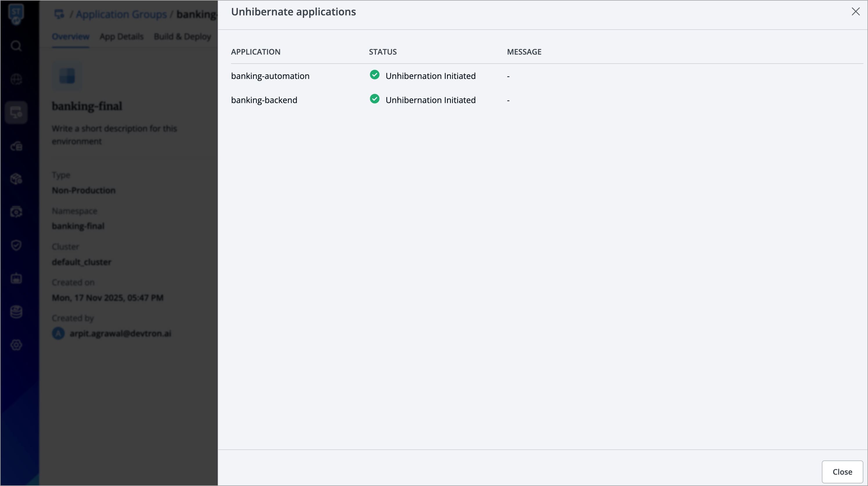This screenshot has width=868, height=486.
Task: Click the Application Groups breadcrumb link
Action: click(x=121, y=14)
